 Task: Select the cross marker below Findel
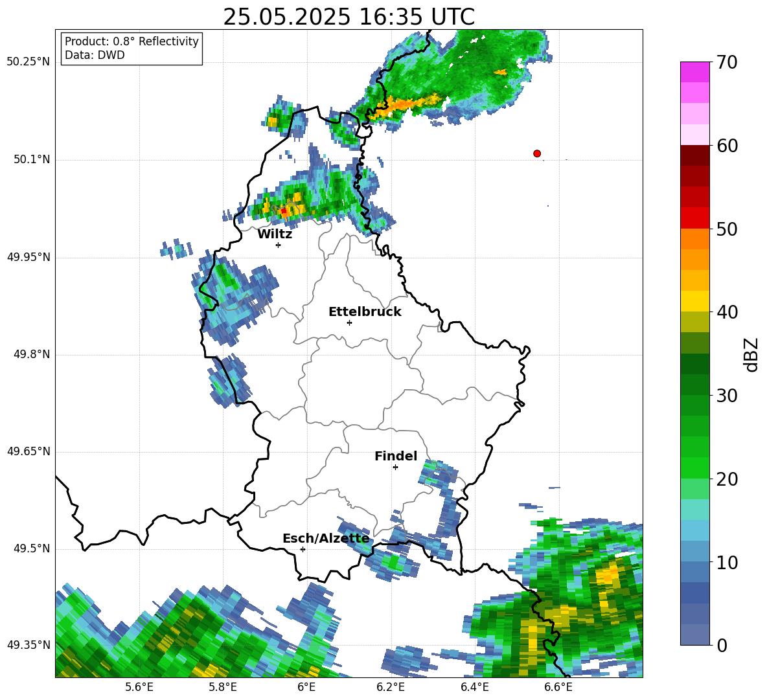pos(395,468)
